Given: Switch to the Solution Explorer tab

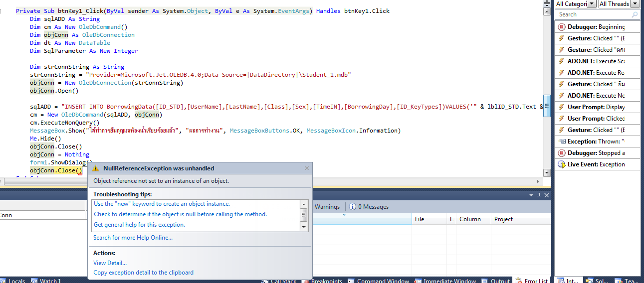Looking at the screenshot, I should (596, 281).
